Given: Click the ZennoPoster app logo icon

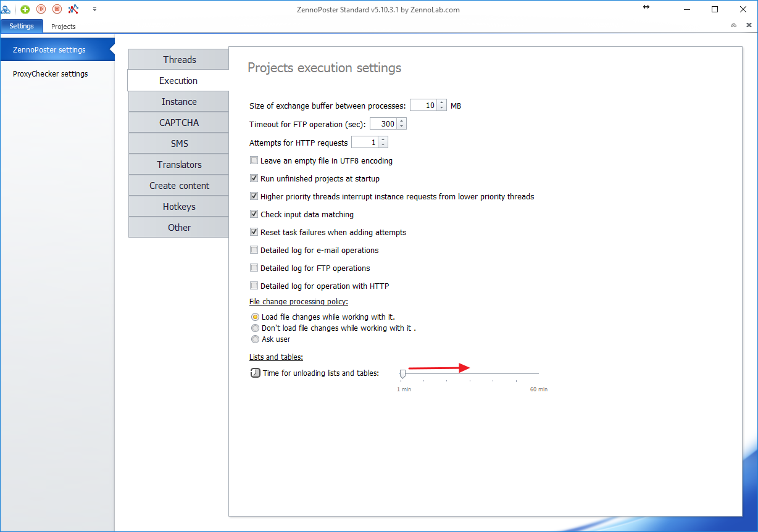Looking at the screenshot, I should [x=6, y=9].
